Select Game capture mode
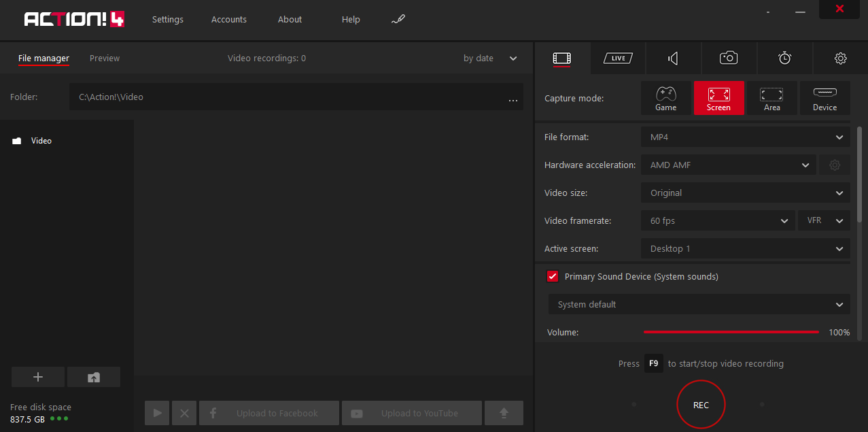Screen dimensions: 868x432 [665, 99]
